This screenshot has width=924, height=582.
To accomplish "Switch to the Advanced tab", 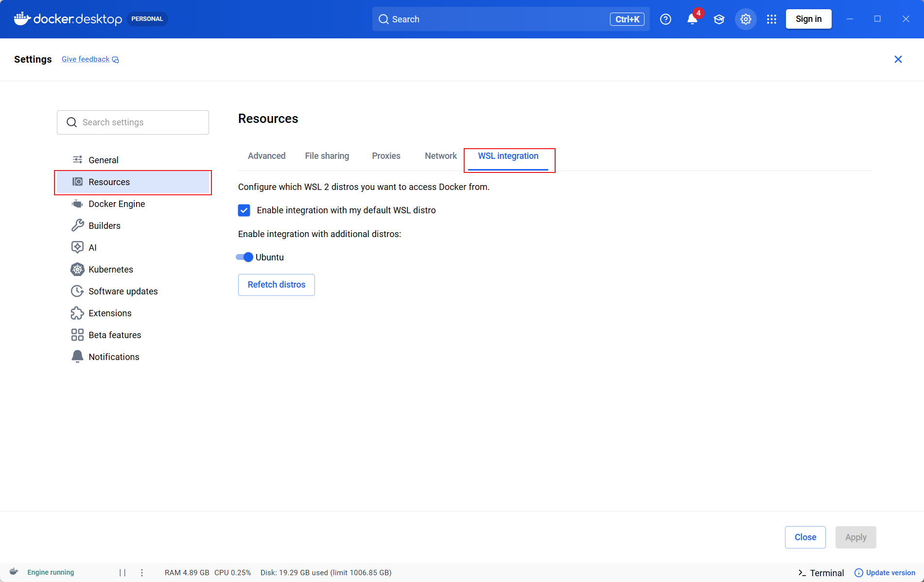I will (x=266, y=156).
